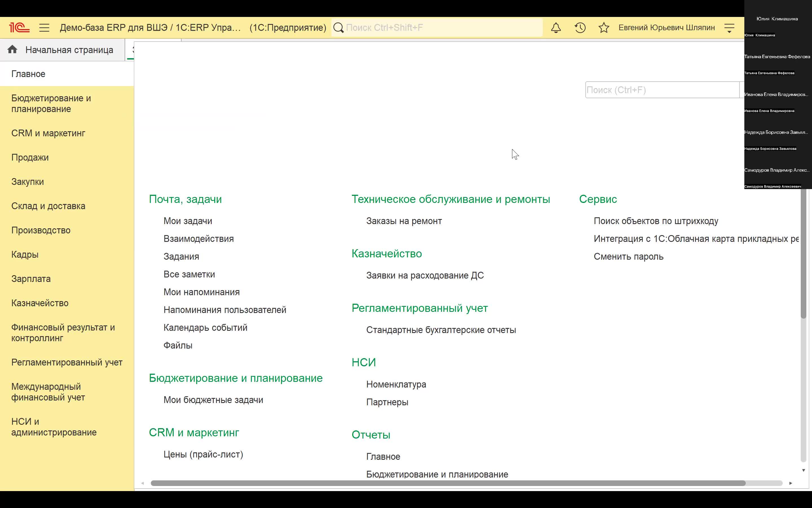
Task: Open Файлы link
Action: point(178,345)
